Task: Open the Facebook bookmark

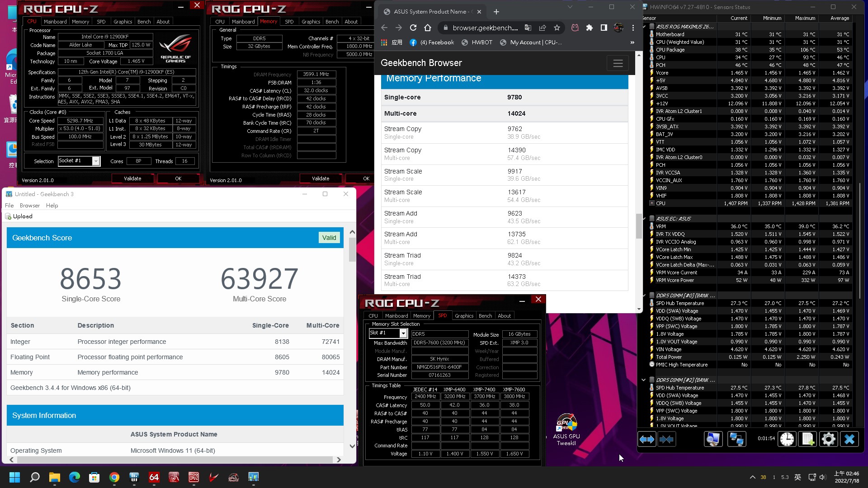Action: [x=431, y=42]
